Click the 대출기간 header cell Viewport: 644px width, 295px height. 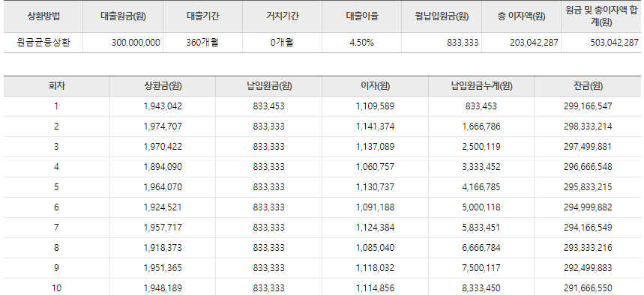203,16
